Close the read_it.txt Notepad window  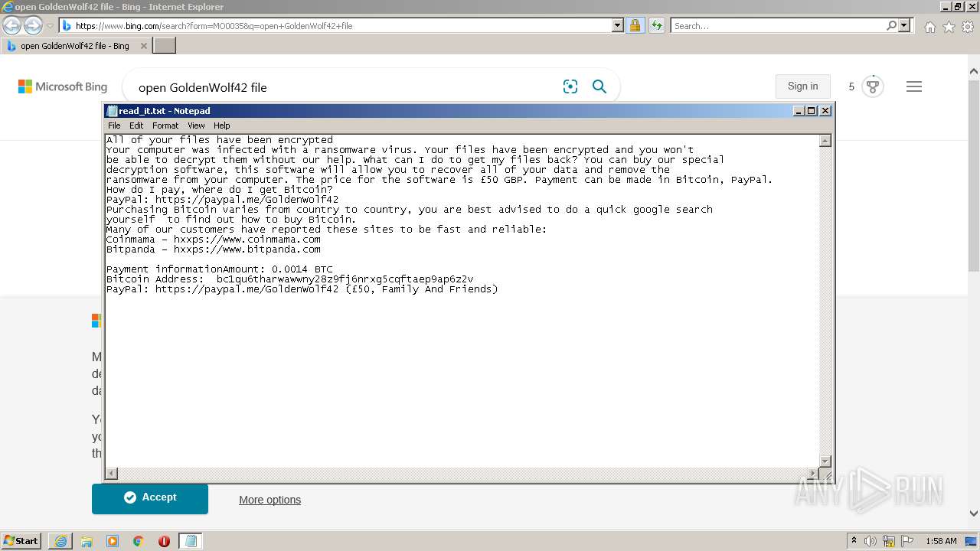[825, 111]
